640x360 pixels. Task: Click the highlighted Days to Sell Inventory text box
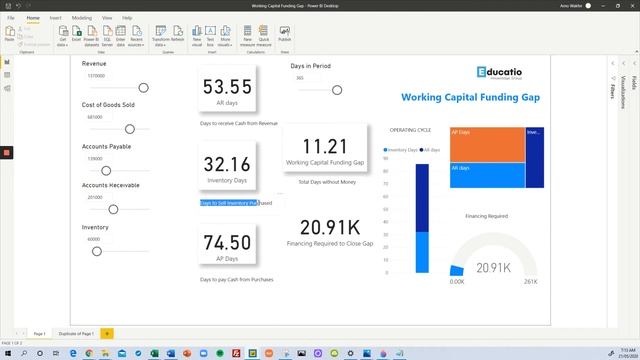click(236, 203)
